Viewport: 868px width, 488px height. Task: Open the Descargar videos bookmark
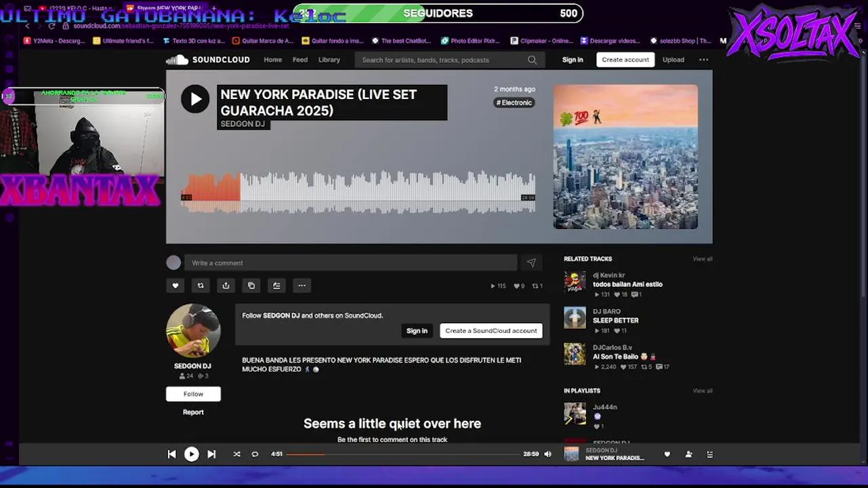pos(611,41)
